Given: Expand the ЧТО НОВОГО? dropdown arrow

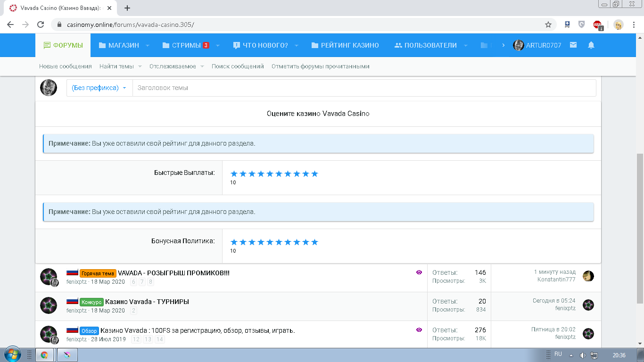Looking at the screenshot, I should (x=297, y=46).
